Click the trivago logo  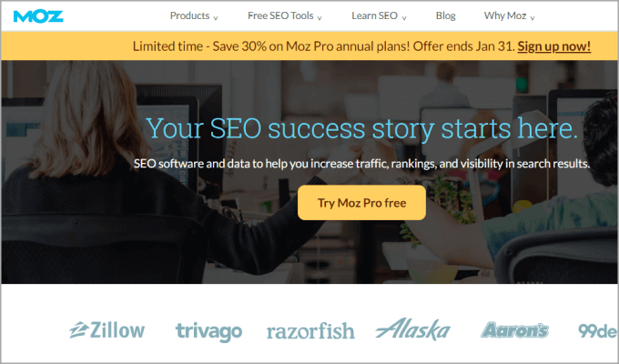pos(208,331)
